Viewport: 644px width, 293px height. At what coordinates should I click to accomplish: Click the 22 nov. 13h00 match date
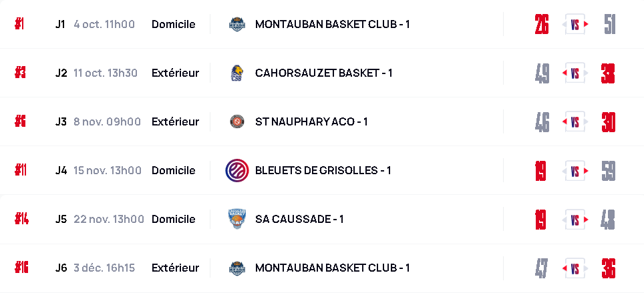109,219
